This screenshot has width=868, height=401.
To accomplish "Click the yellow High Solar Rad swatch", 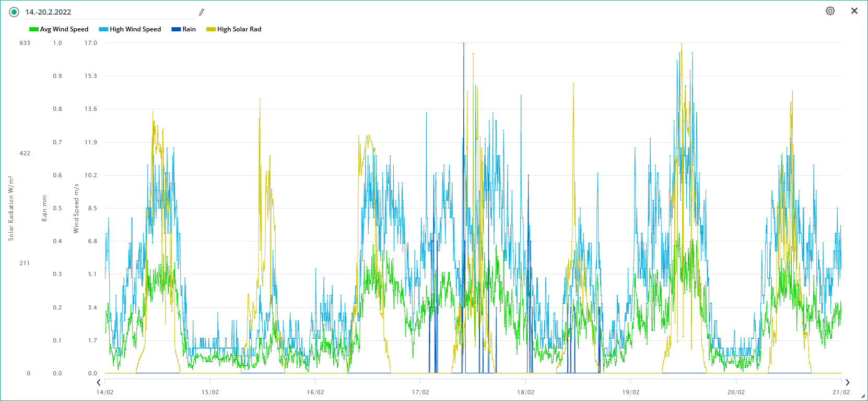I will 211,29.
